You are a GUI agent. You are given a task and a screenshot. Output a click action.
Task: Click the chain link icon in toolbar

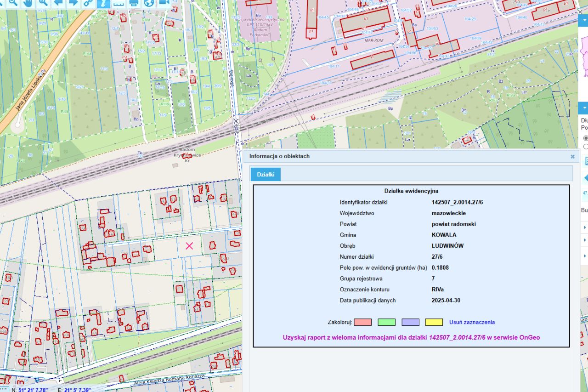[x=89, y=2]
